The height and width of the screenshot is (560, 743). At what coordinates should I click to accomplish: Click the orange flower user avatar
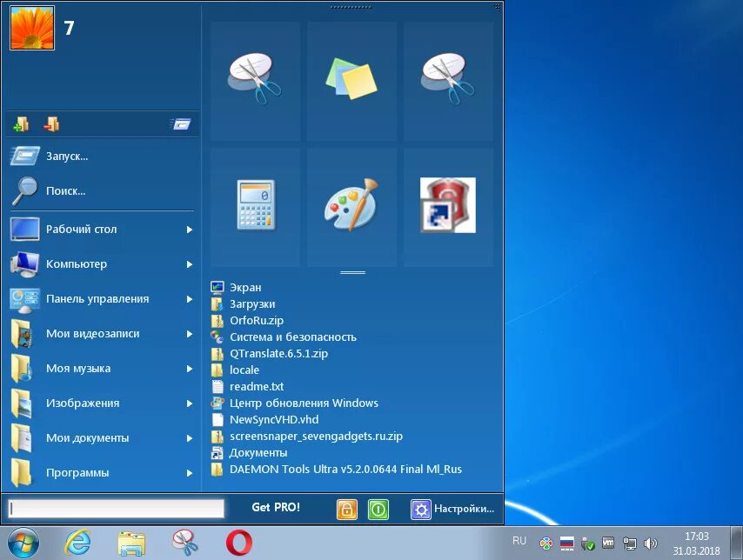point(32,28)
